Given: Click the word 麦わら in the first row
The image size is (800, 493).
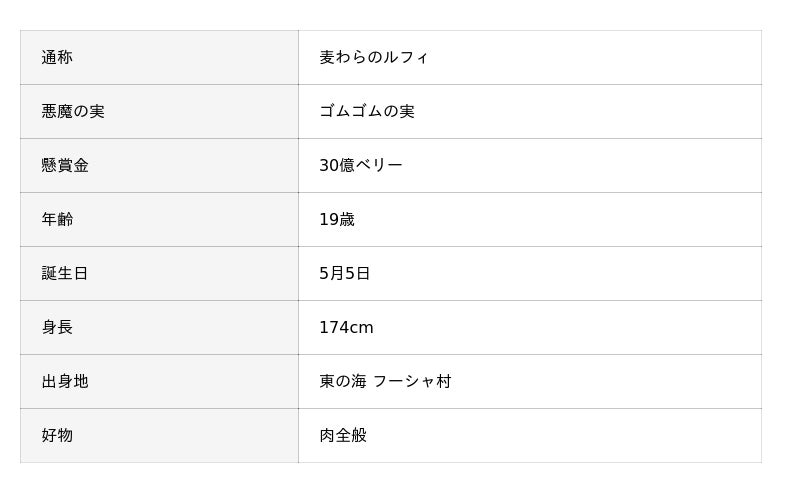Looking at the screenshot, I should [x=344, y=58].
